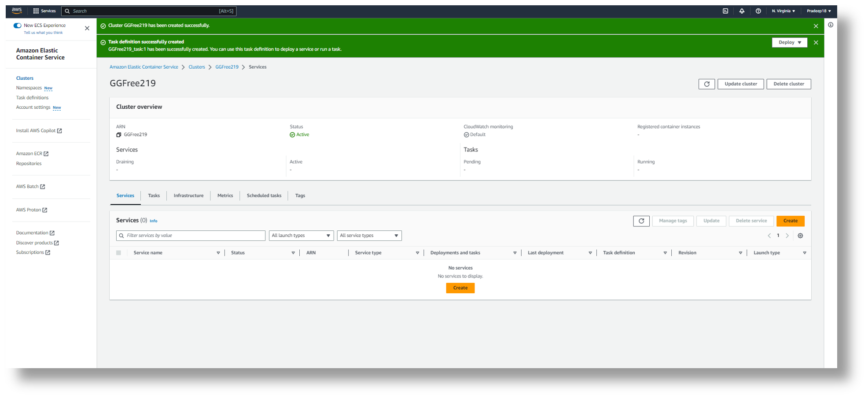This screenshot has width=868, height=399.
Task: Focus the AWS top search box
Action: pyautogui.click(x=149, y=11)
